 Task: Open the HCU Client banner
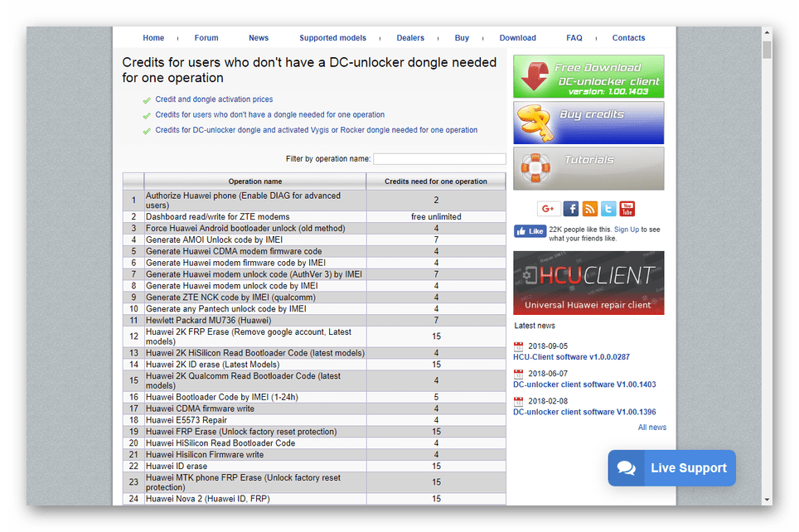coord(588,283)
